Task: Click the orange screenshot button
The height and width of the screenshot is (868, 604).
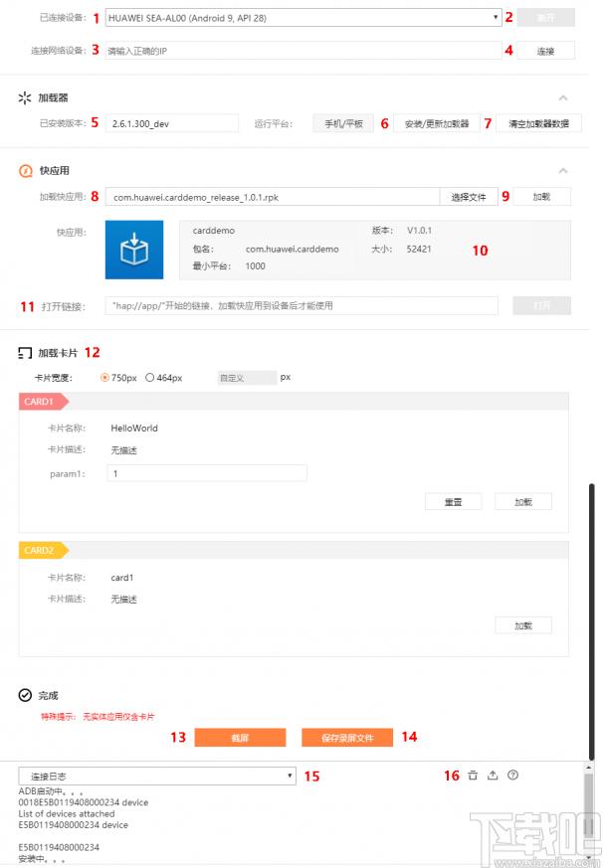Action: (240, 738)
